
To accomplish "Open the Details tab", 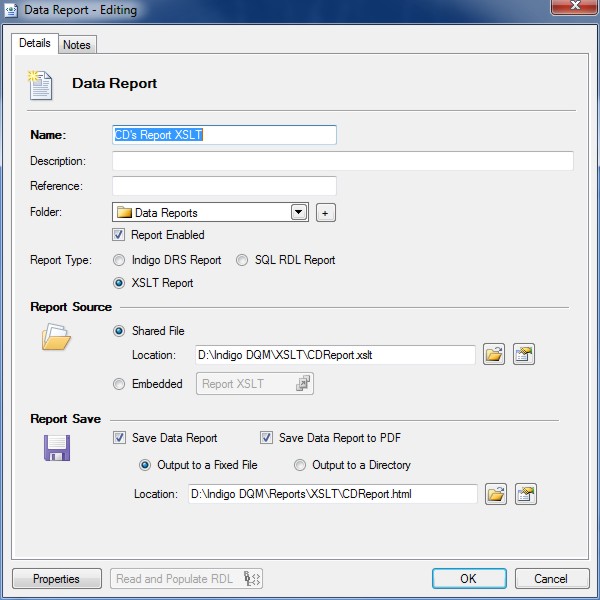I will (35, 44).
